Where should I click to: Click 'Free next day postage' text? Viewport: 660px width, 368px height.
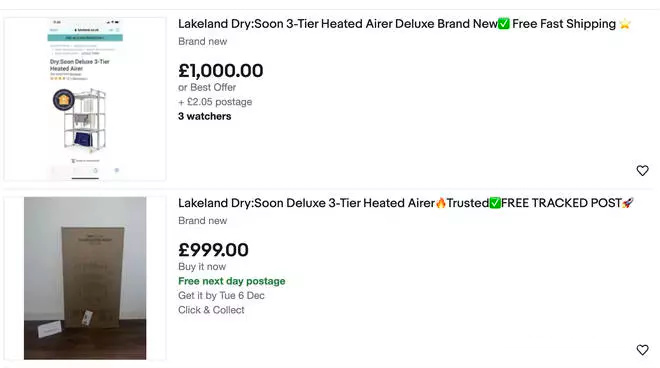point(232,281)
